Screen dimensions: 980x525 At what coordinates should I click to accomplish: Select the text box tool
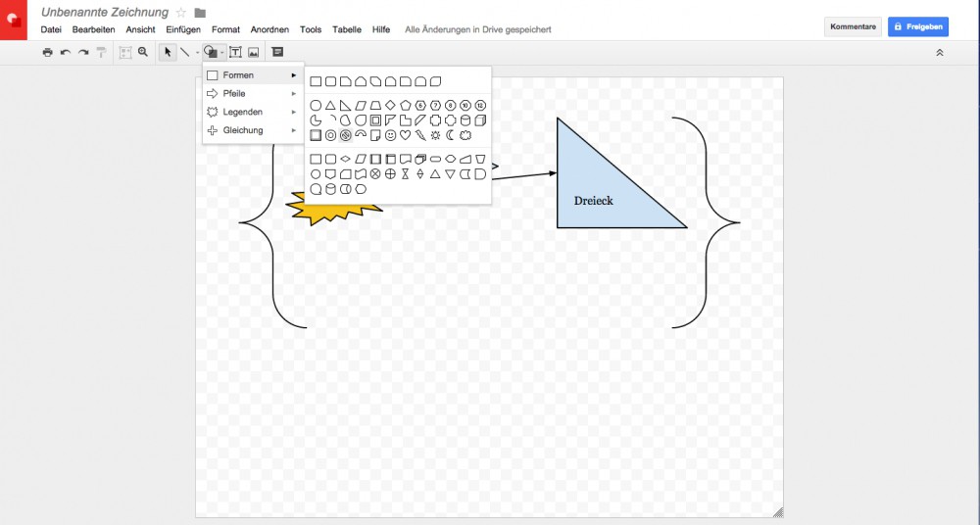click(235, 52)
